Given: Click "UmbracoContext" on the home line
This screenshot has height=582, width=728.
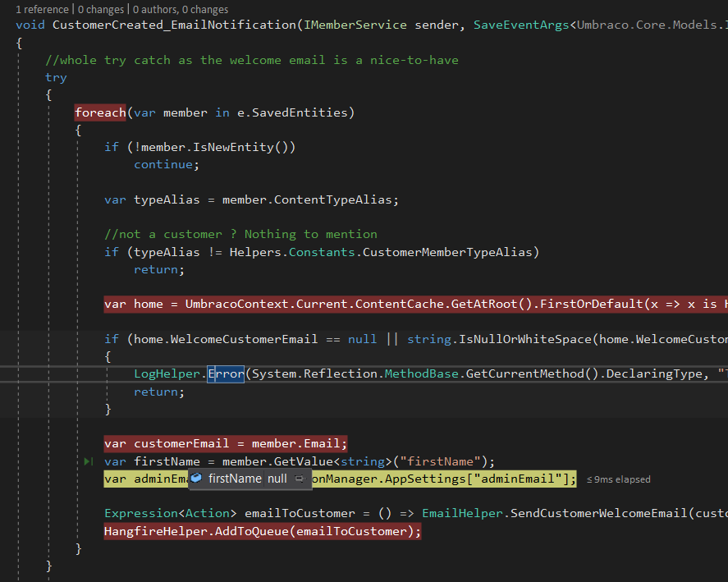Looking at the screenshot, I should 237,305.
